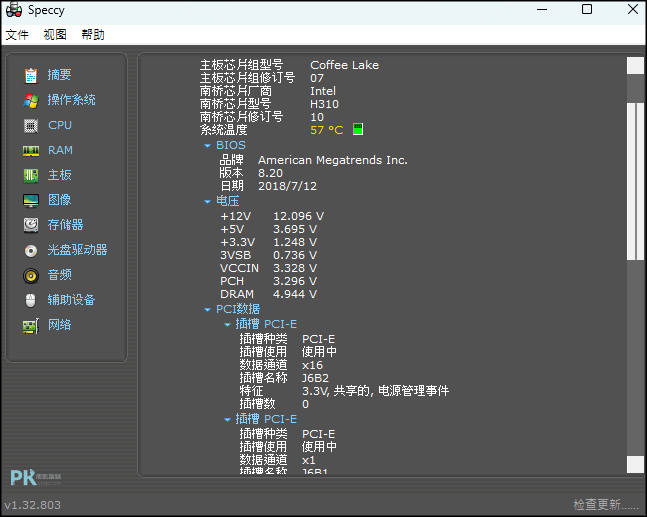Select the x16 data lanes value
This screenshot has height=517, width=647.
(x=312, y=366)
